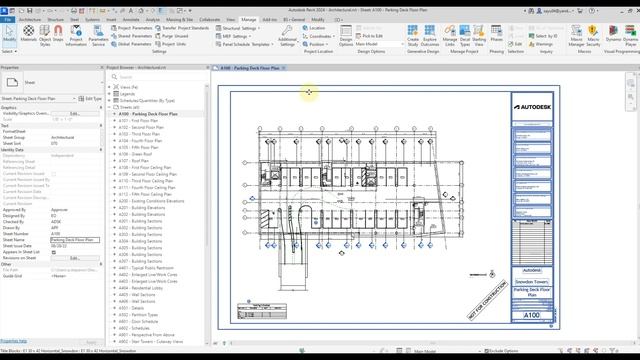Select A101 - First Floor Plan sheet

[x=138, y=120]
